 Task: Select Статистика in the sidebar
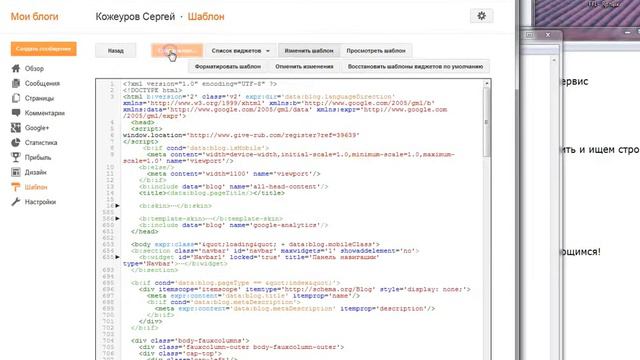[41, 142]
